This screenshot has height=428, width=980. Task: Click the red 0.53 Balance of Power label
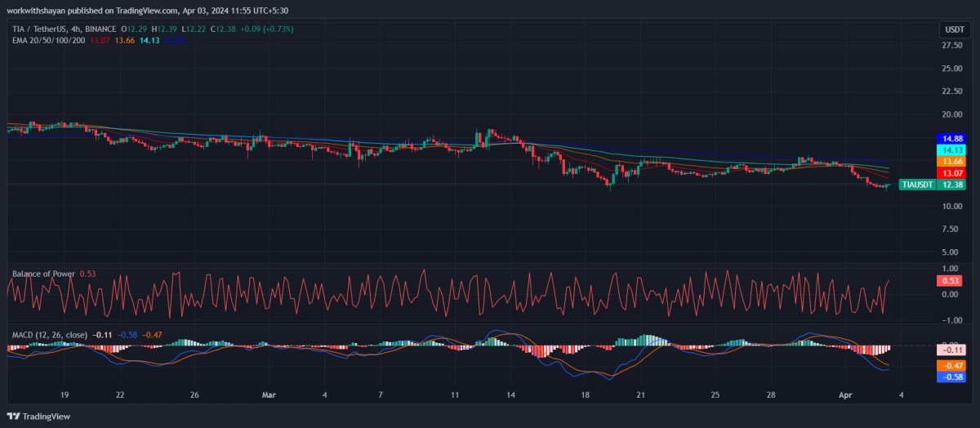pos(951,281)
